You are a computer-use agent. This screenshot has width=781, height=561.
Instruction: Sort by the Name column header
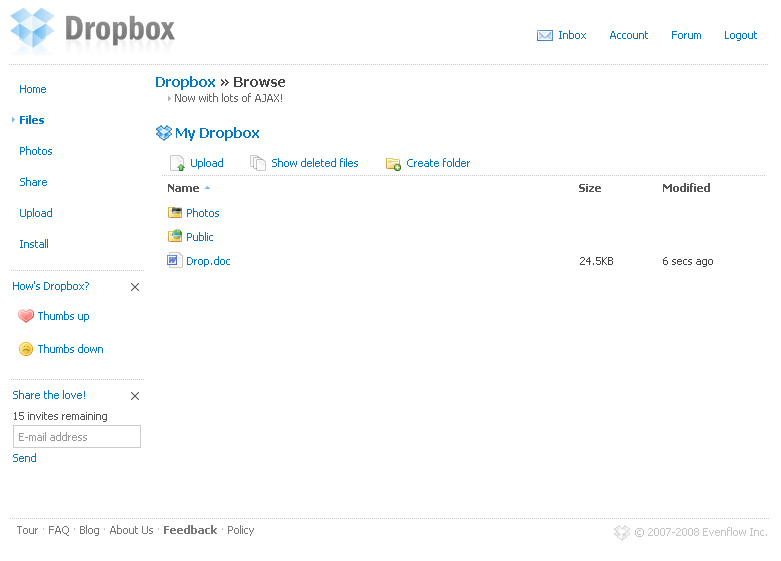point(183,188)
